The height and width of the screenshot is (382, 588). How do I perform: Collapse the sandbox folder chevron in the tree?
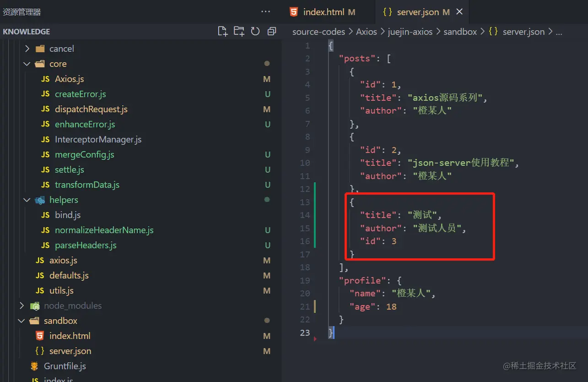(22, 321)
